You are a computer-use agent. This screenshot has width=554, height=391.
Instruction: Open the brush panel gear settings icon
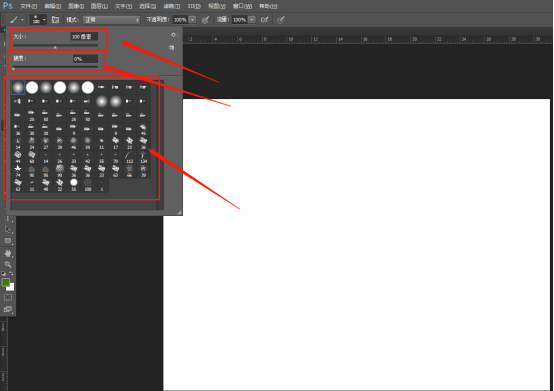point(173,35)
